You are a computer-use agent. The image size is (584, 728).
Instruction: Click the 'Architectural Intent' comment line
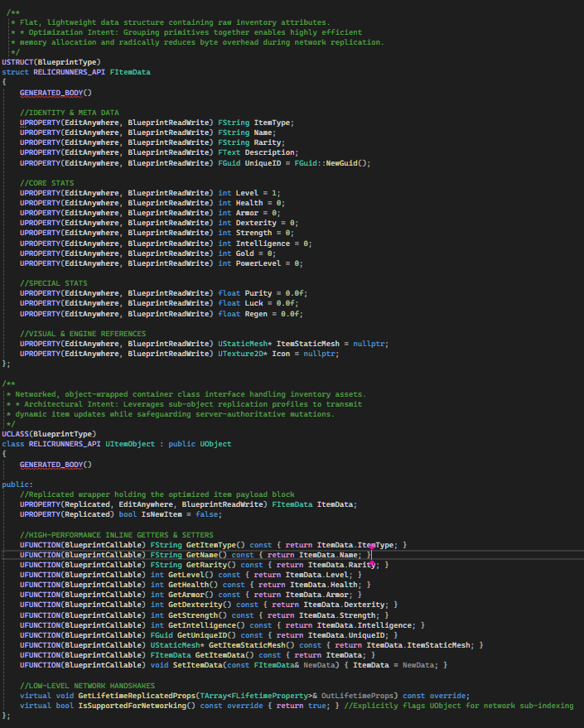(x=184, y=404)
